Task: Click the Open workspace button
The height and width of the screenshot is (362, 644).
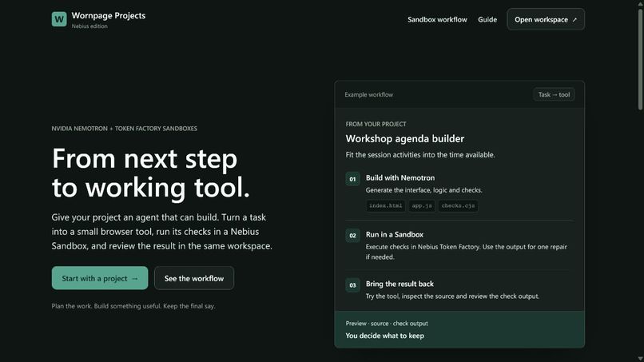Action: click(x=546, y=19)
